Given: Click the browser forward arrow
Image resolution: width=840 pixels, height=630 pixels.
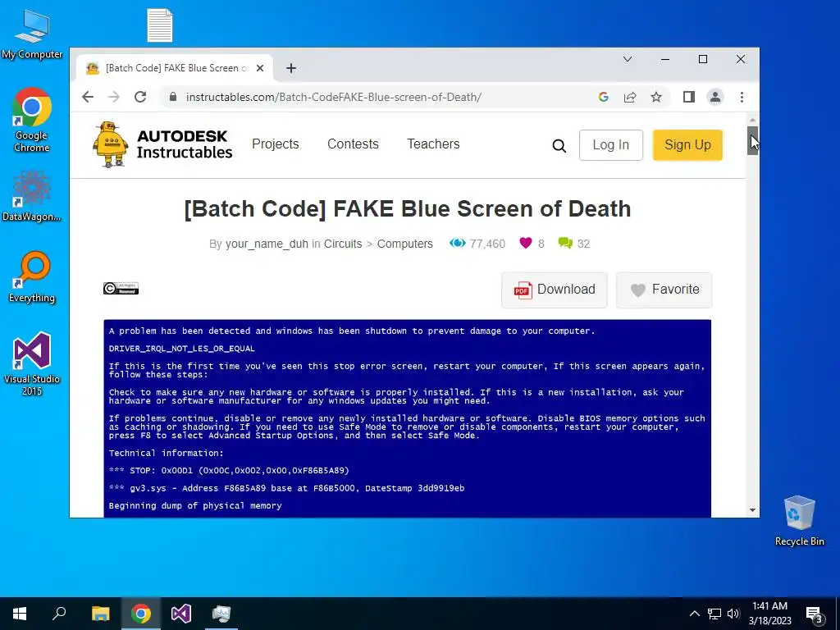Looking at the screenshot, I should coord(113,97).
